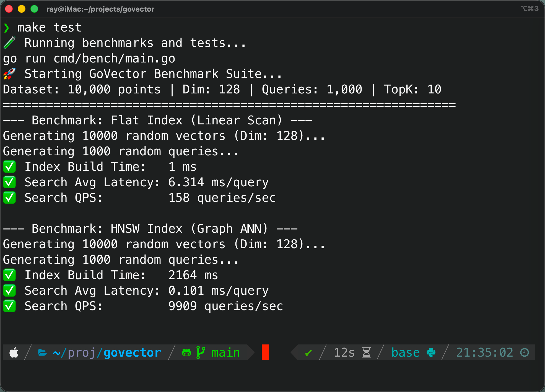
Task: Click the rocket emoji before Starting GoVector Benchmark Suite
Action: (10, 74)
